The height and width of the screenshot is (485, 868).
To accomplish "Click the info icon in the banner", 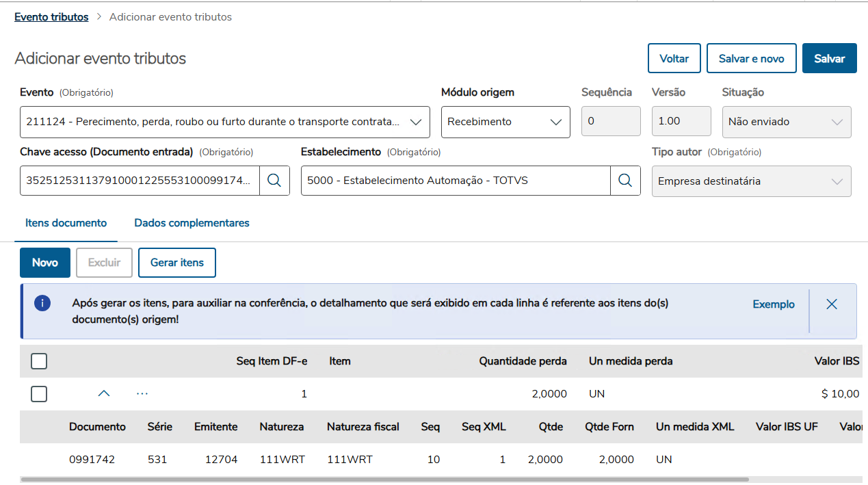I will 42,304.
